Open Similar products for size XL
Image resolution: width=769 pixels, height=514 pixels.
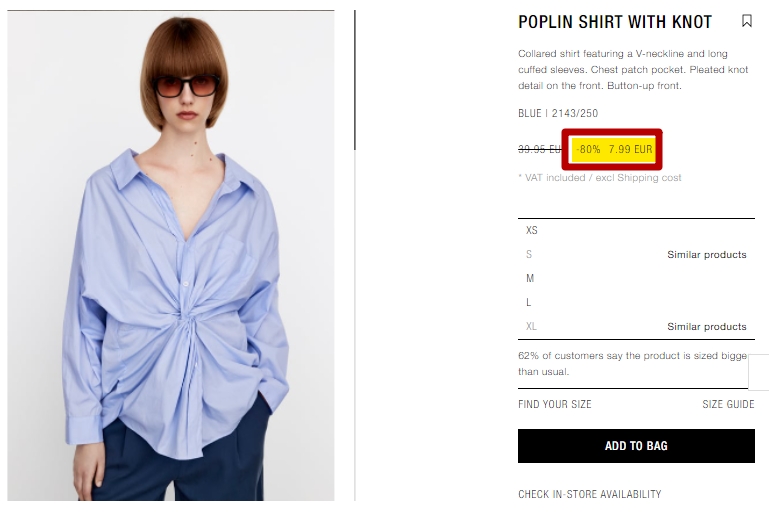click(707, 327)
